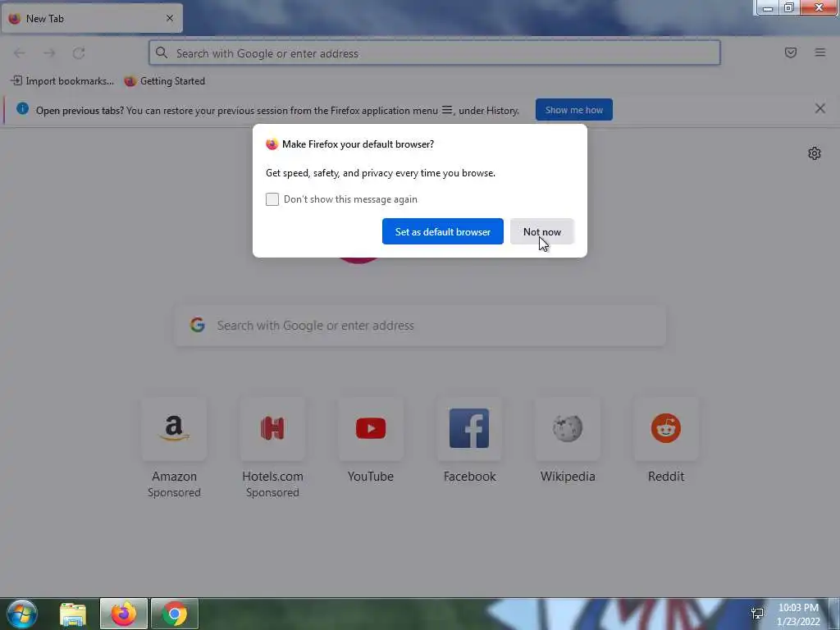Restore down the Firefox window
Viewport: 840px width, 630px height.
(788, 8)
